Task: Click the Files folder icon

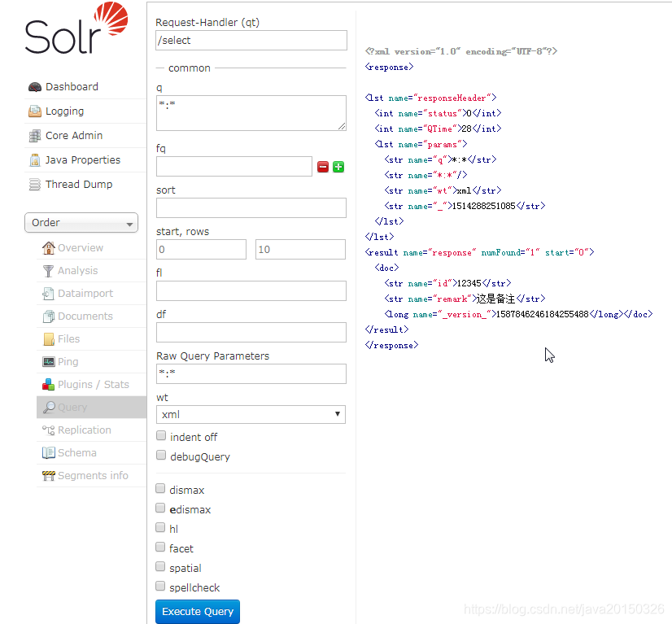Action: tap(49, 339)
